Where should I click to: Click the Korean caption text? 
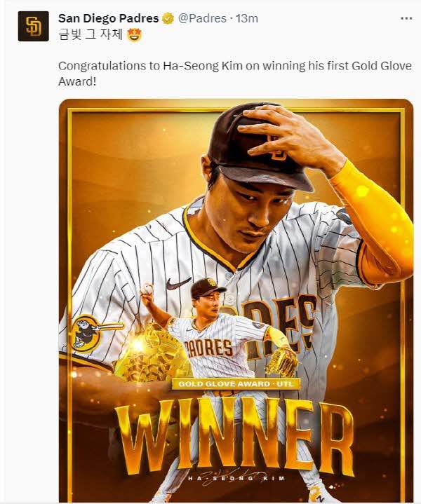pyautogui.click(x=91, y=35)
